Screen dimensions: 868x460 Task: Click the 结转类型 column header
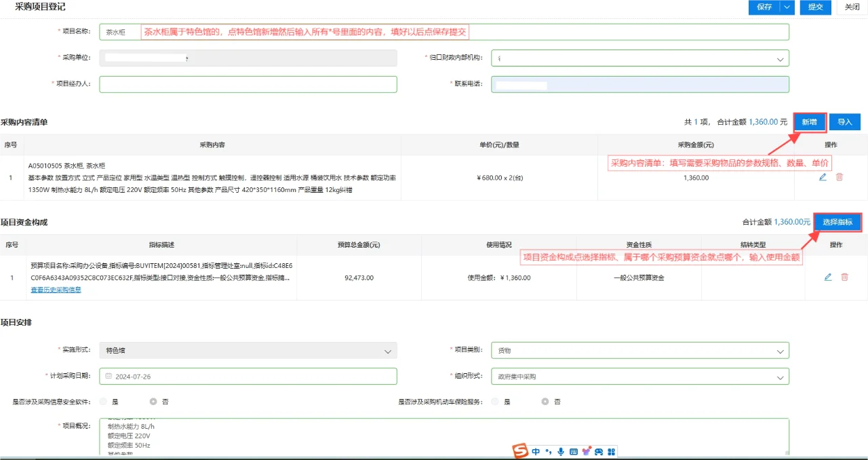[x=753, y=245]
